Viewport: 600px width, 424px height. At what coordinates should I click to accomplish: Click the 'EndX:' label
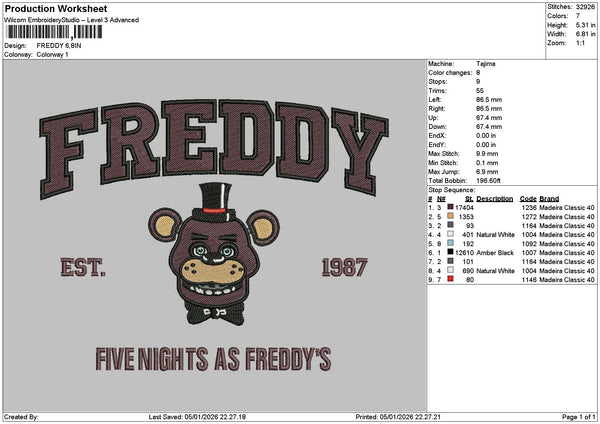pos(437,136)
